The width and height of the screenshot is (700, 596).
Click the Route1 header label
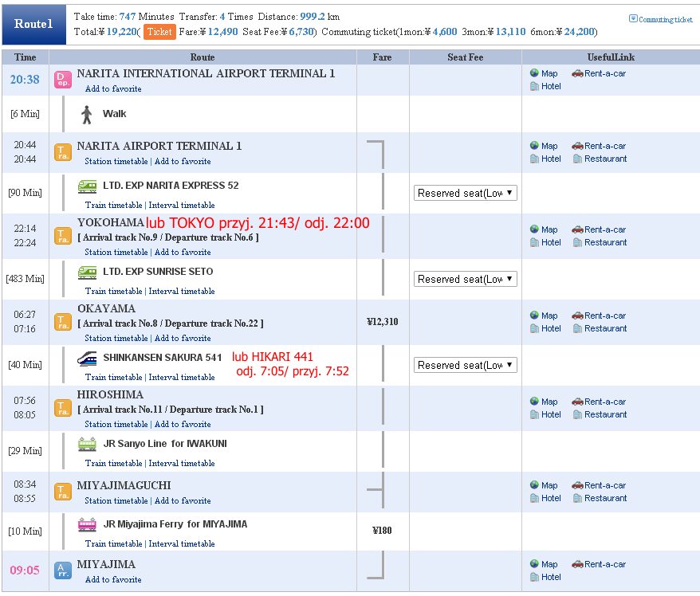pos(33,24)
